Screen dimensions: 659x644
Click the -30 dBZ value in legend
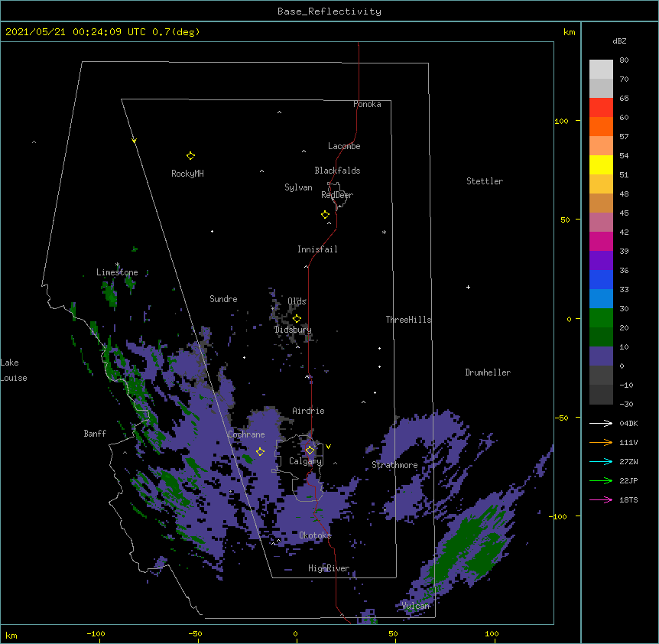tap(626, 404)
